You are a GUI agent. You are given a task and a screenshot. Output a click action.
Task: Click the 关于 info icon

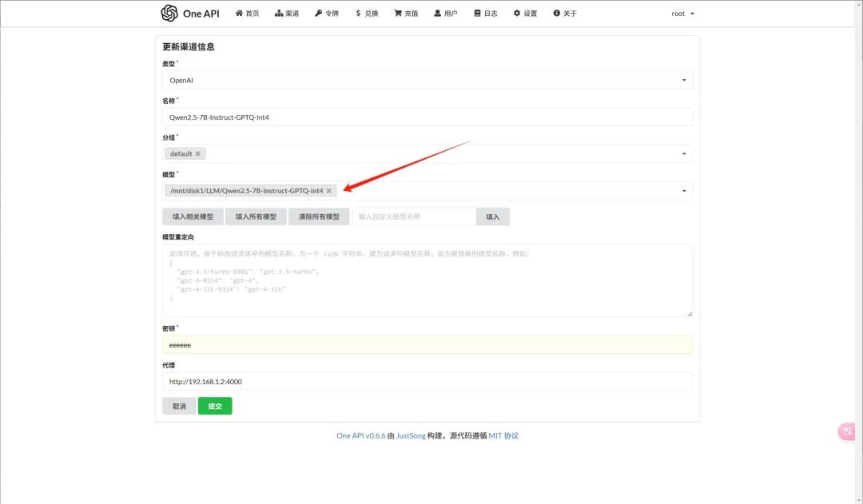[556, 14]
